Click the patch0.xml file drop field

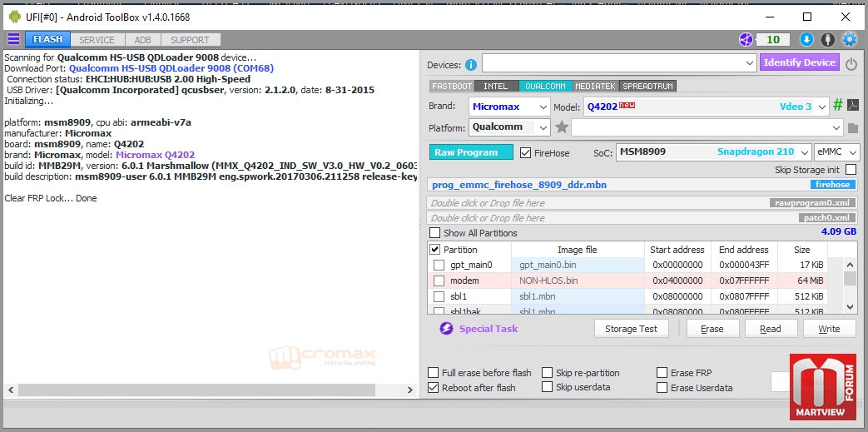point(642,218)
